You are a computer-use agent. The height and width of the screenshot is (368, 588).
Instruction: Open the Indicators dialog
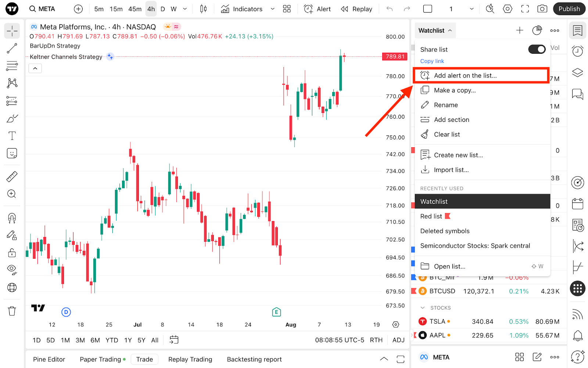click(x=242, y=9)
